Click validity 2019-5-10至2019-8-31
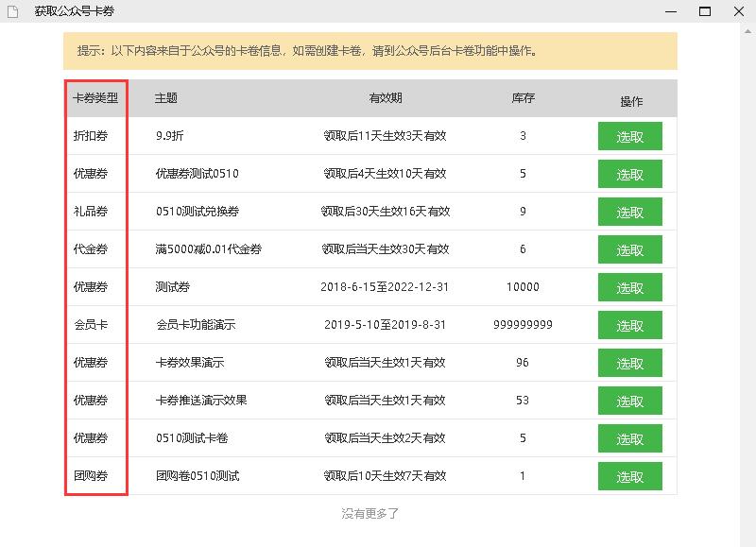Image resolution: width=756 pixels, height=547 pixels. [385, 325]
